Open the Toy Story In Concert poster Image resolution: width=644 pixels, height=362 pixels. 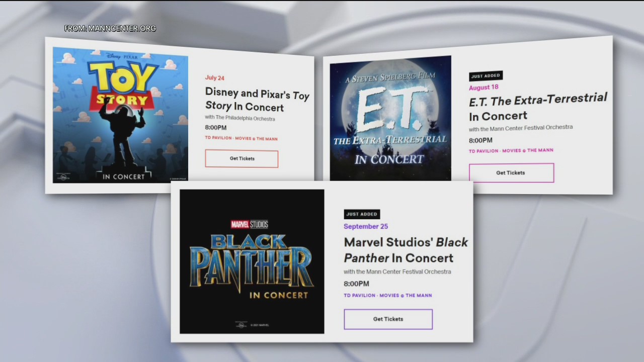coord(120,116)
